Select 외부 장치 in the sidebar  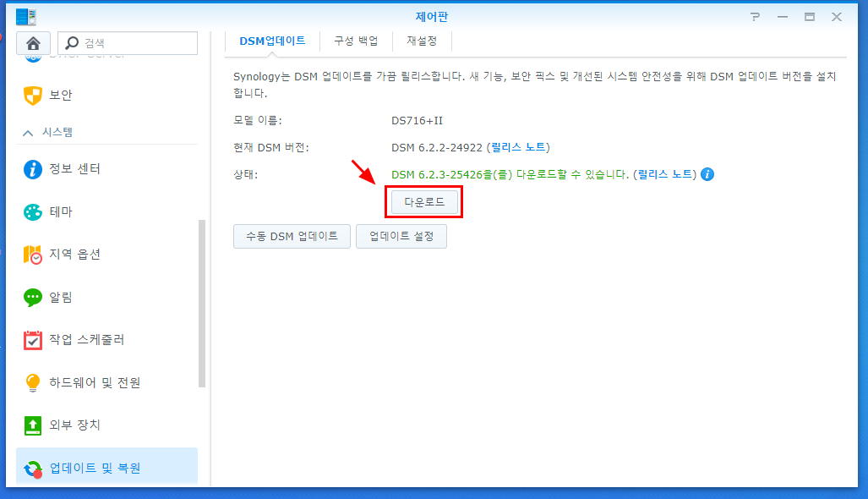106,425
